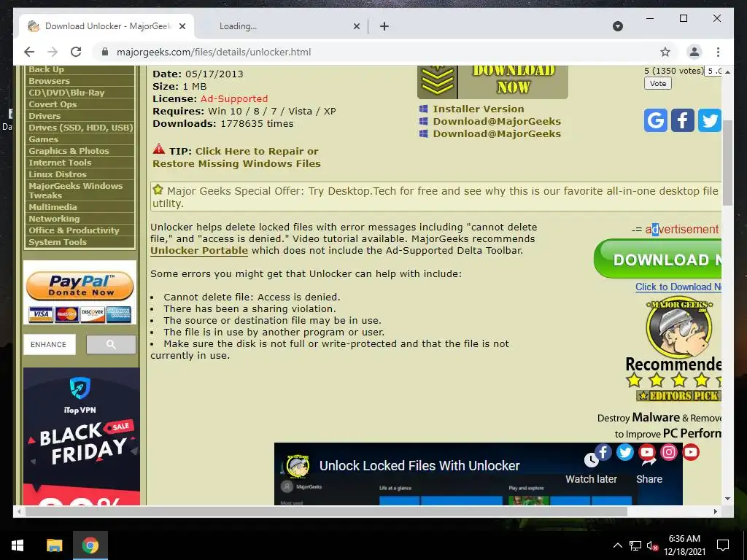Click the Chrome tab search dropdown arrow
The image size is (747, 560).
coord(617,26)
